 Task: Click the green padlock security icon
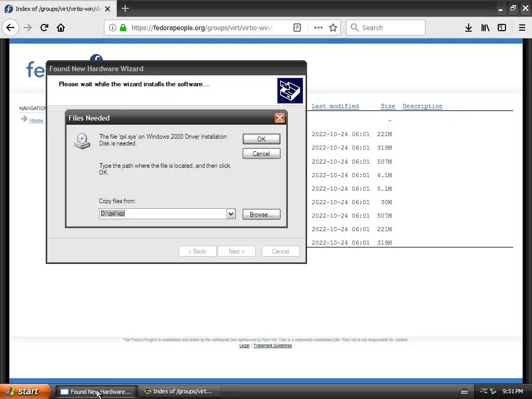click(123, 28)
